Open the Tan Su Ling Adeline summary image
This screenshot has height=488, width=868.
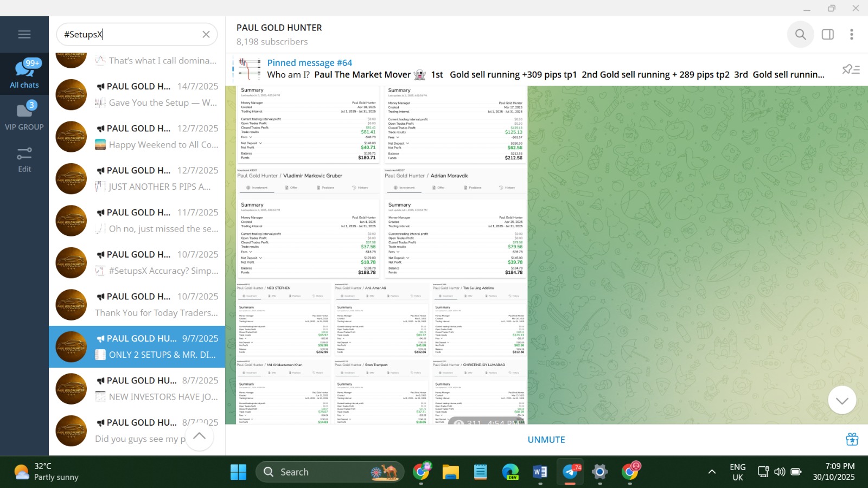[x=480, y=319]
